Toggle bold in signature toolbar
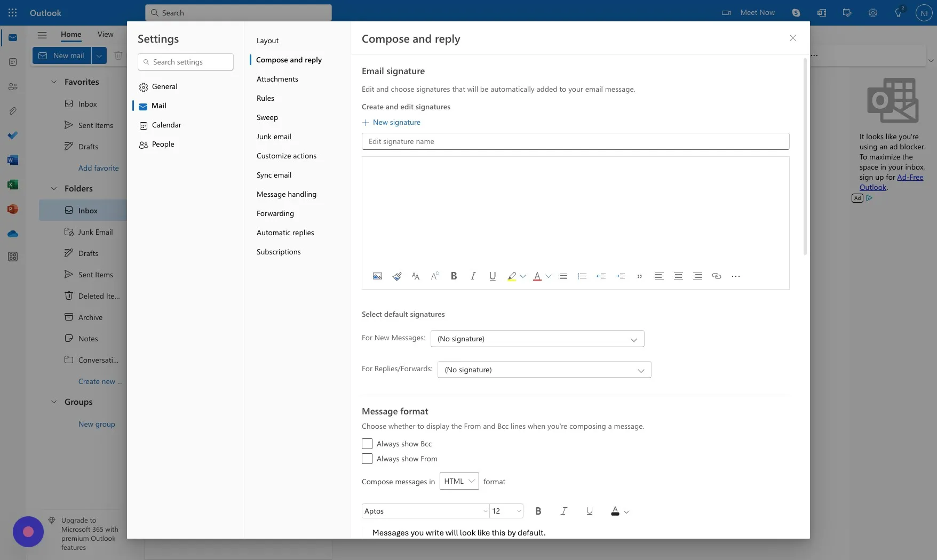937x560 pixels. pos(454,276)
